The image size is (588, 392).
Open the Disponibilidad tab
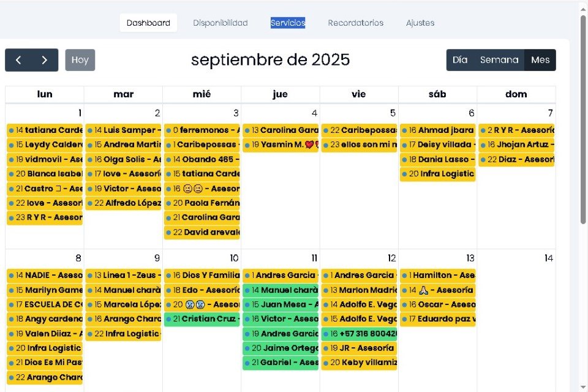pyautogui.click(x=221, y=23)
